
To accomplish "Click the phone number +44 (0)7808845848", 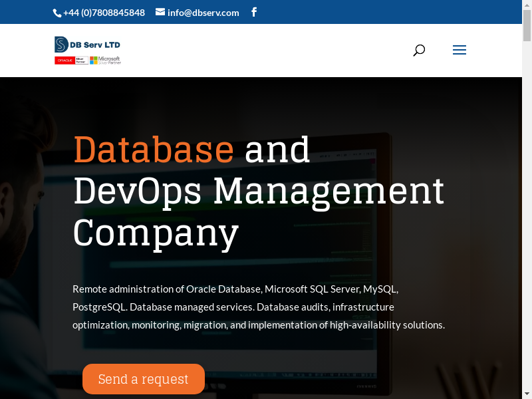I will [104, 13].
